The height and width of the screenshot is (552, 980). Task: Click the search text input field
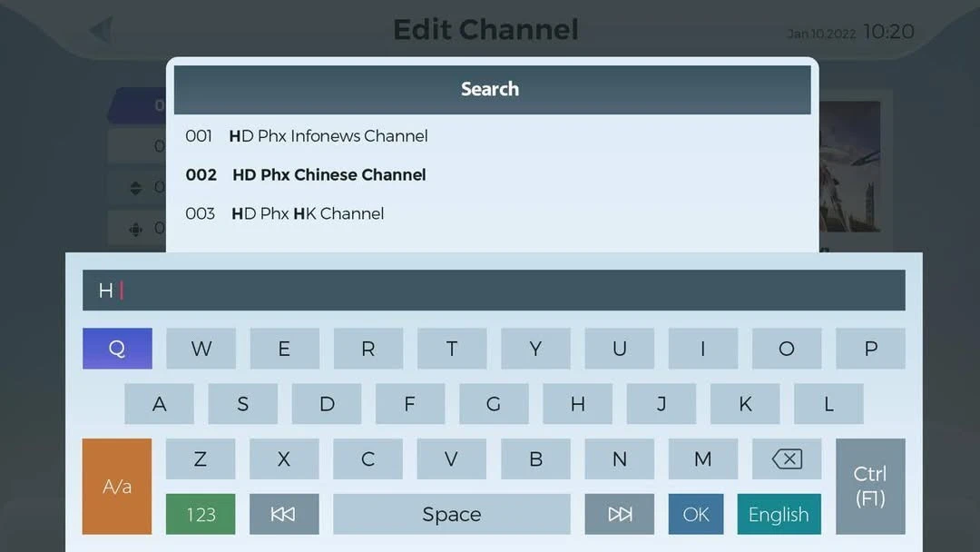point(494,291)
